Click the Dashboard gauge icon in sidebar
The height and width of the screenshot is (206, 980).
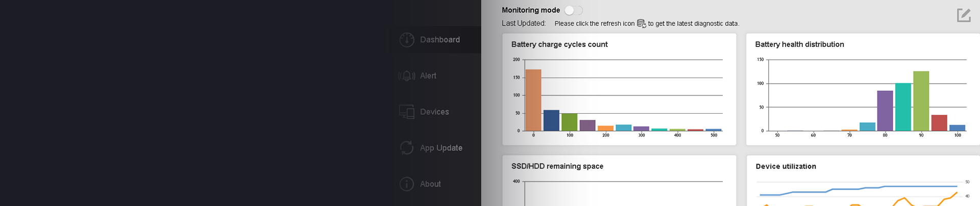tap(407, 40)
